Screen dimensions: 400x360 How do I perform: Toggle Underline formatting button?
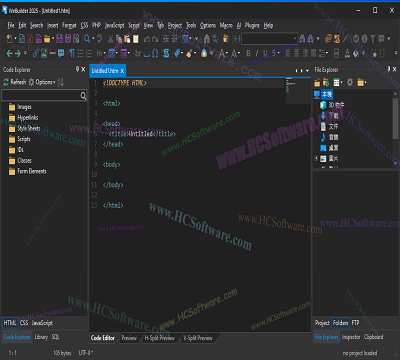[266, 53]
